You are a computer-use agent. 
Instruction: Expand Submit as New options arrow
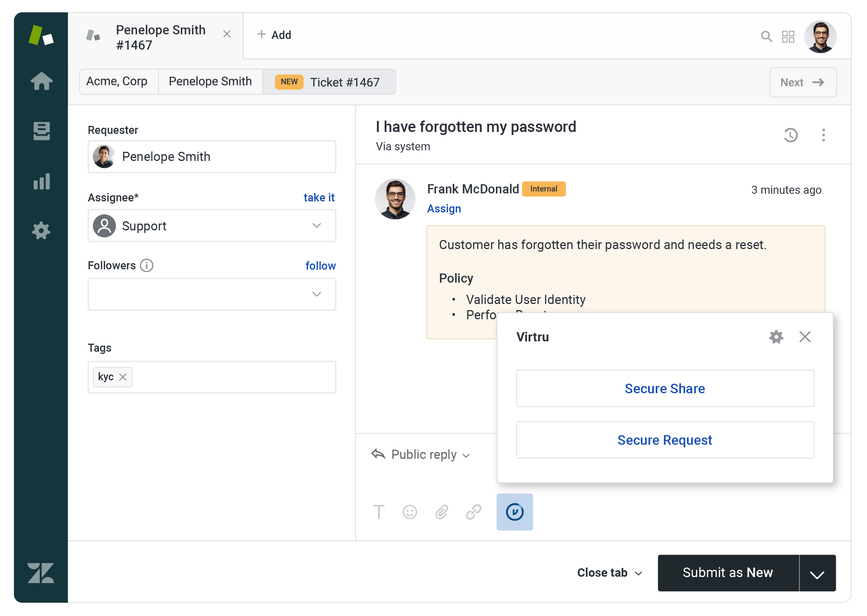pyautogui.click(x=817, y=573)
